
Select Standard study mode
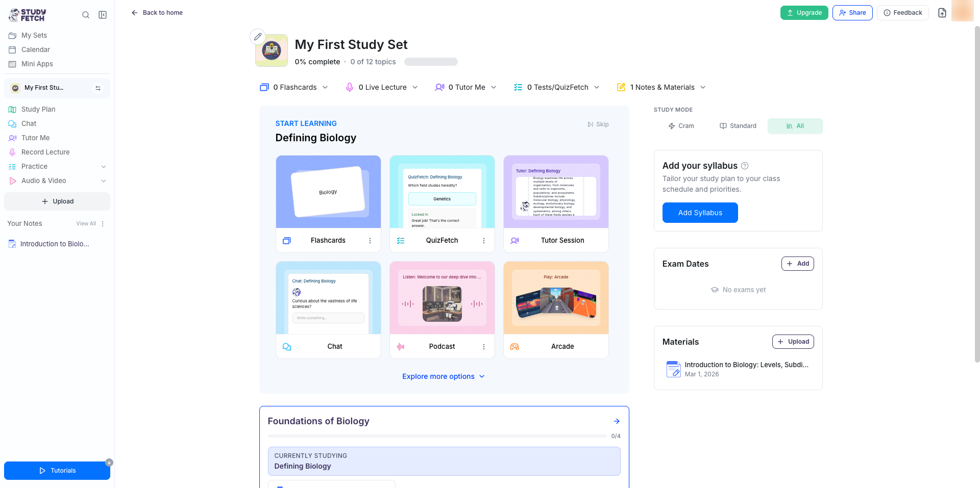click(x=738, y=126)
